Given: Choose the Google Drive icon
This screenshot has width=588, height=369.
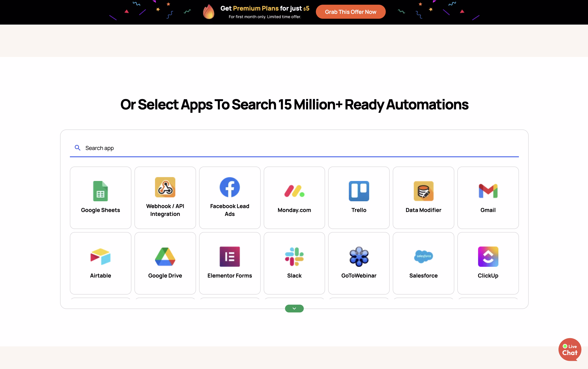Looking at the screenshot, I should (165, 256).
